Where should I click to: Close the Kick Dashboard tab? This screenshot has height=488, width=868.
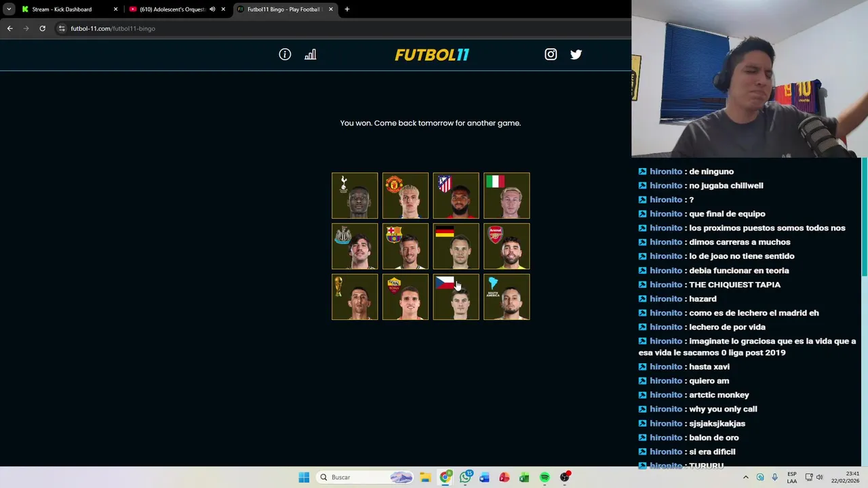tap(115, 9)
